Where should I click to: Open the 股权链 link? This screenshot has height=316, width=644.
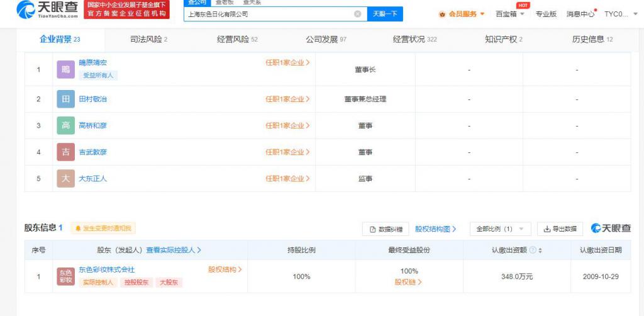point(409,282)
